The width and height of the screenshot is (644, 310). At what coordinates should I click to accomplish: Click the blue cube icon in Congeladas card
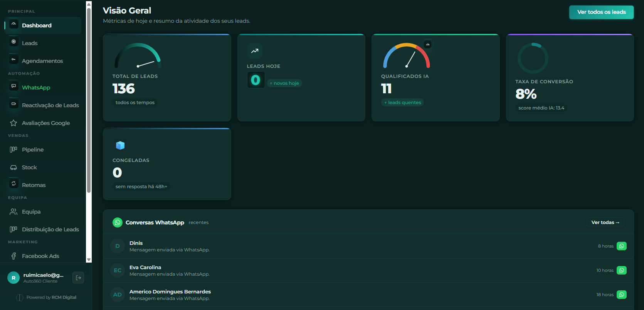pyautogui.click(x=120, y=145)
